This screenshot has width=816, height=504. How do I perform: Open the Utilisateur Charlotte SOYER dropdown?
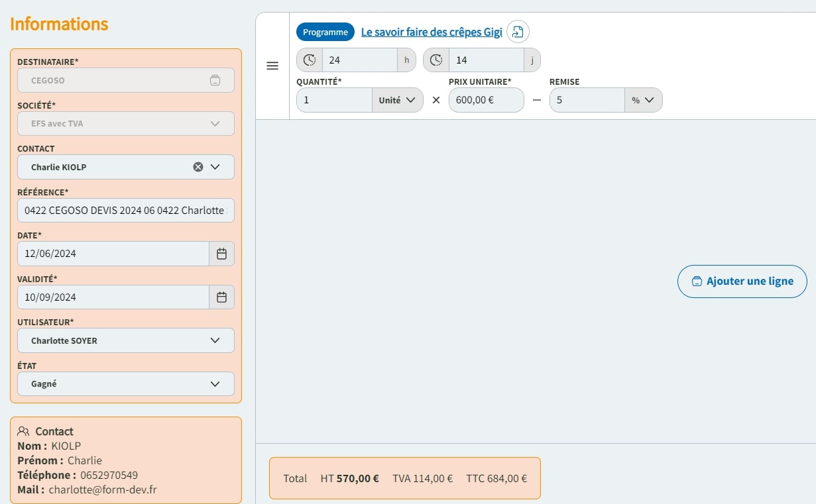pos(215,340)
